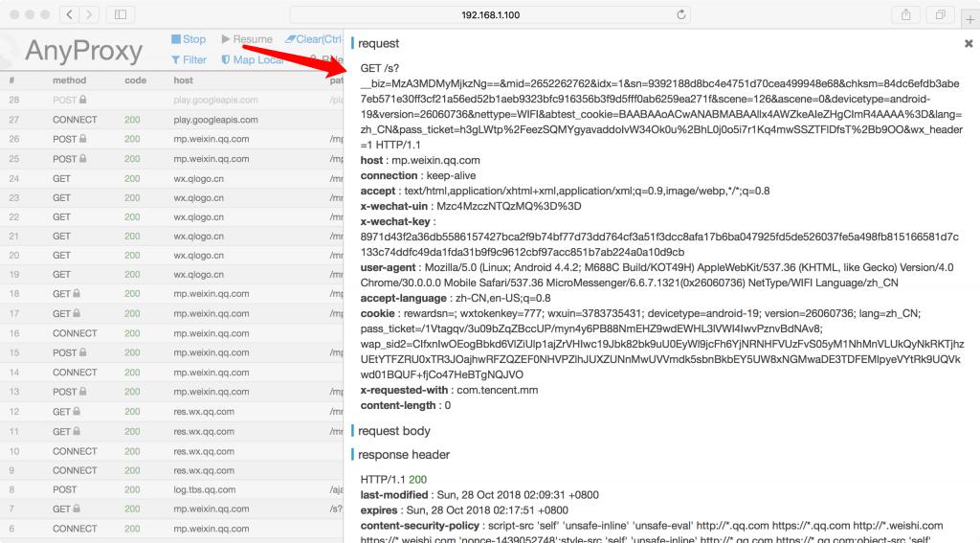Screen dimensions: 980x543
Task: Click the request section heading
Action: [378, 43]
